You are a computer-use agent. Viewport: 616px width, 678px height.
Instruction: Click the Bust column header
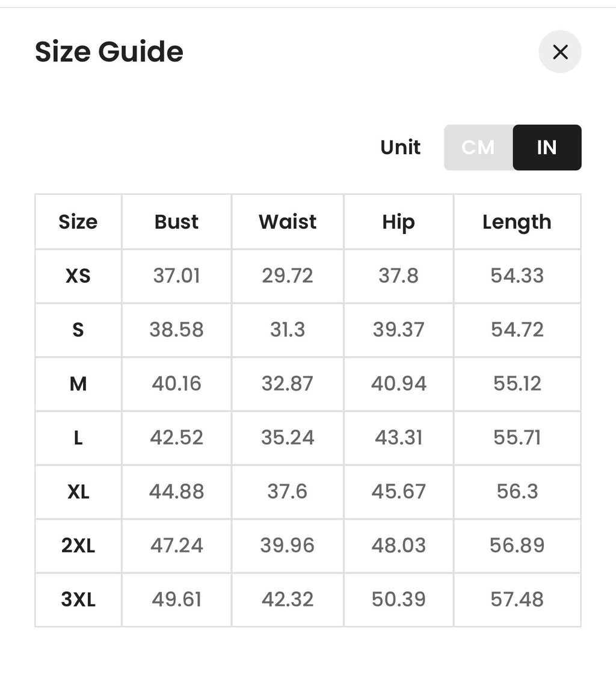[176, 222]
